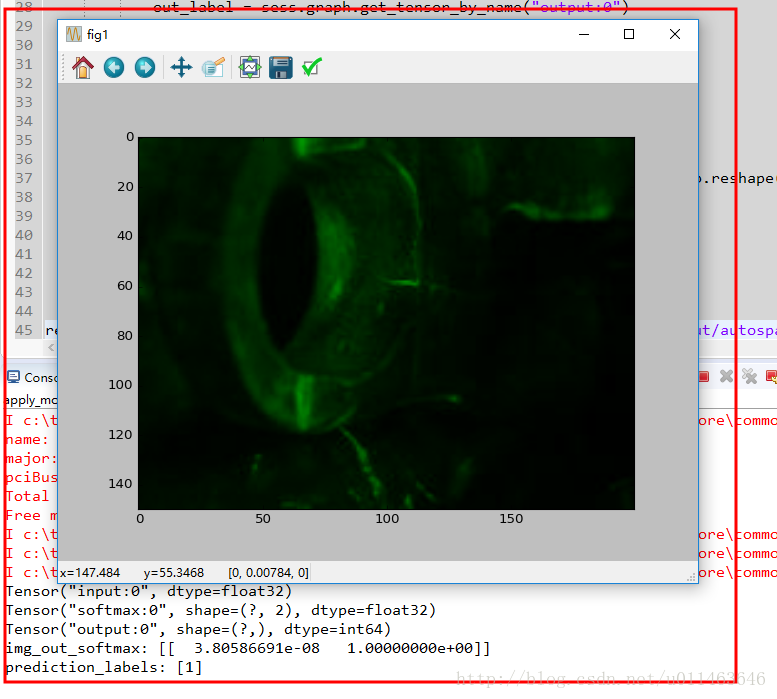This screenshot has height=699, width=777.
Task: Click the 'prediction_labels: [1]' console line
Action: (104, 667)
